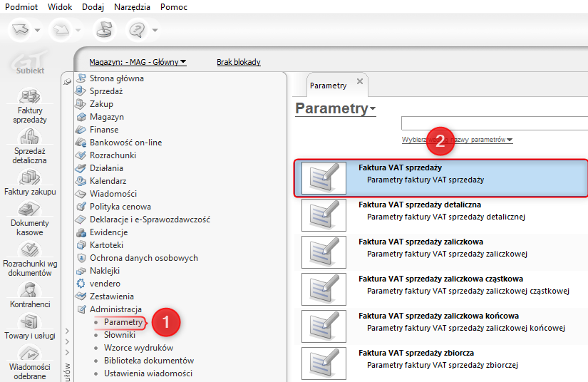Open the Dodaj menu

pos(93,7)
